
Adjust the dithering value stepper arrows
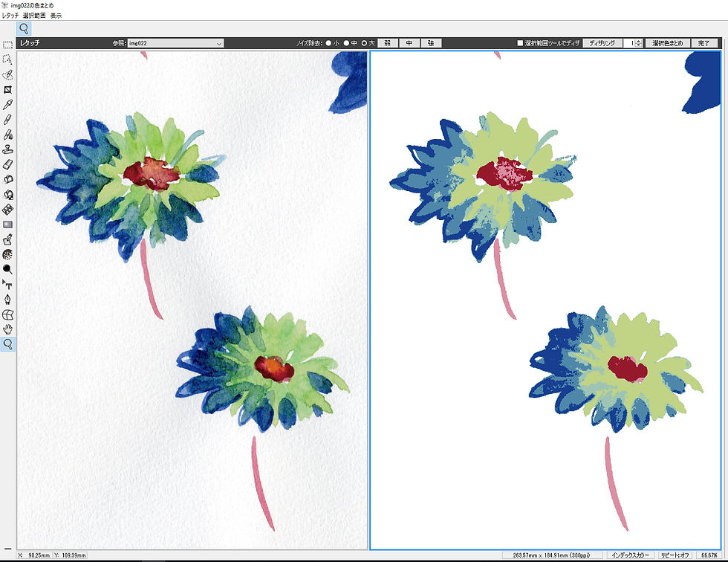[638, 43]
